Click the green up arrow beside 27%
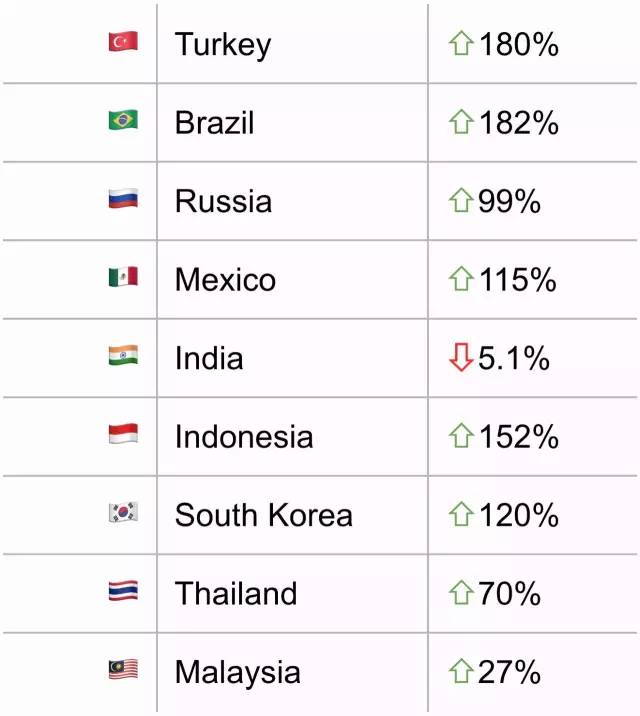640x716 pixels. click(x=462, y=671)
